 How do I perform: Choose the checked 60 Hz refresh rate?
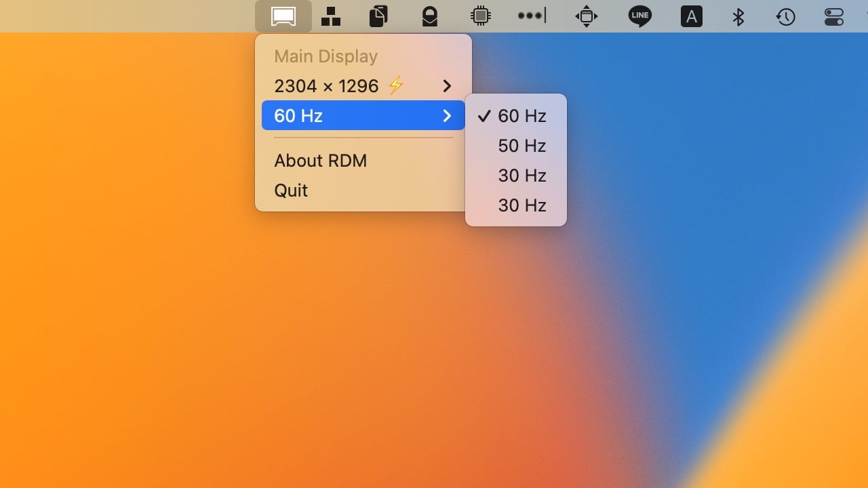(516, 116)
